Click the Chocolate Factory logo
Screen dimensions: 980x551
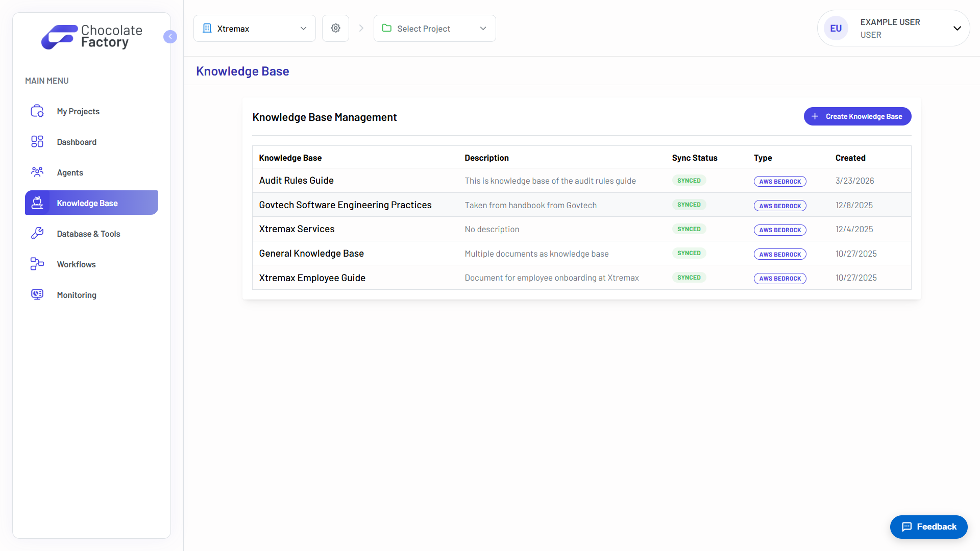point(92,37)
